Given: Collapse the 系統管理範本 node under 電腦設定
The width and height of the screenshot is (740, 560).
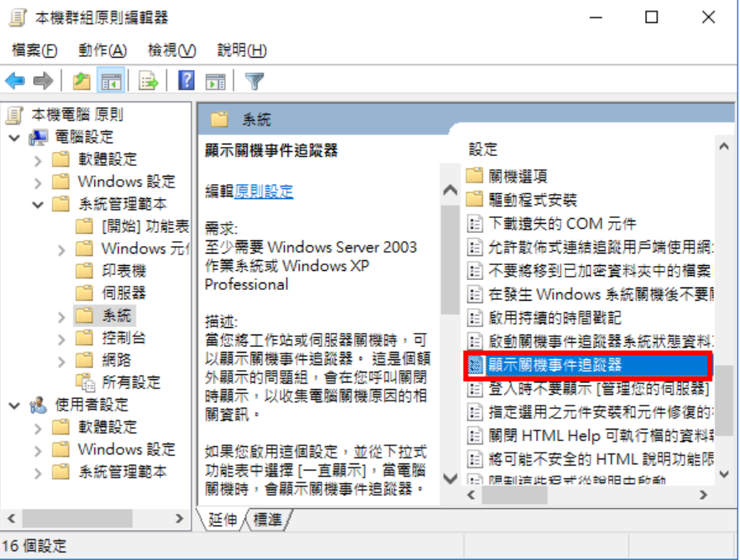Looking at the screenshot, I should pos(38,205).
